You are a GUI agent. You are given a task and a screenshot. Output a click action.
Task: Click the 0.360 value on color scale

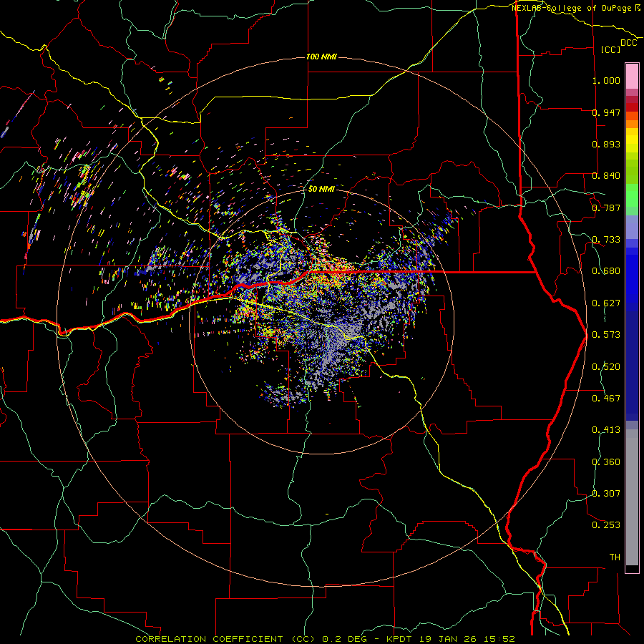[x=606, y=462]
